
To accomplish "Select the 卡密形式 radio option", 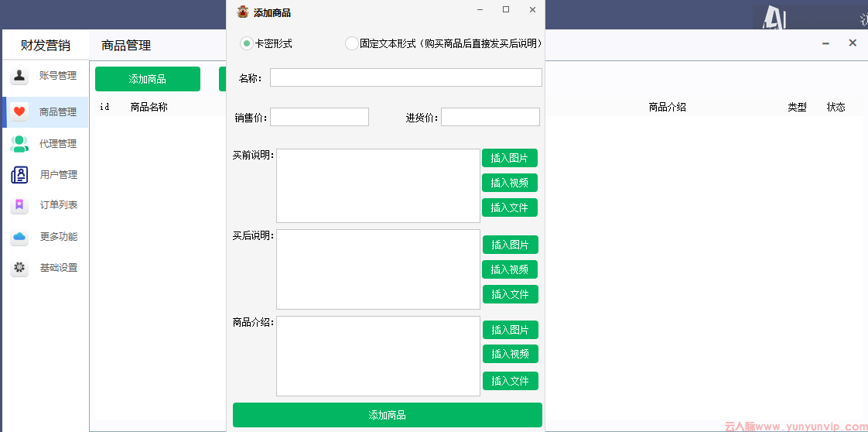I will point(247,43).
